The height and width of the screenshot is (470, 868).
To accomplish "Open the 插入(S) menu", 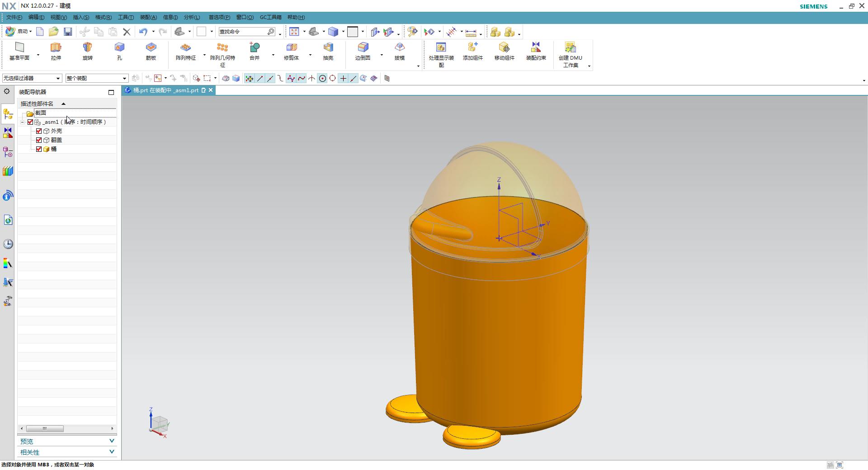I will [x=81, y=17].
